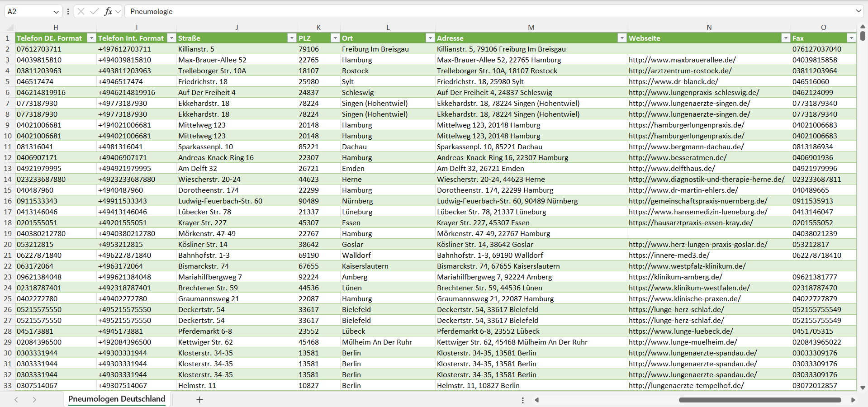Select Straße cell Pferdemarkt 6-8
The image size is (868, 407).
[x=237, y=331]
